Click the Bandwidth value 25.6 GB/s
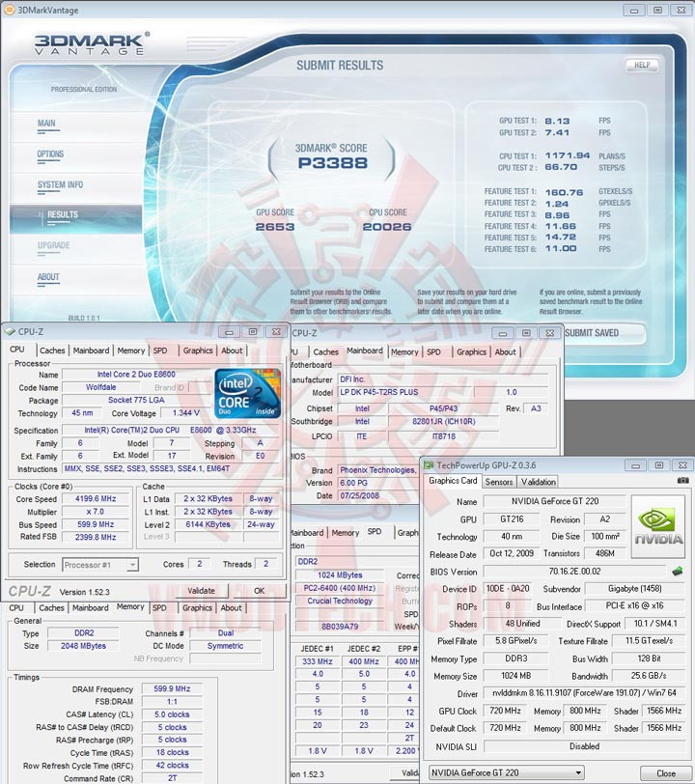 click(648, 676)
